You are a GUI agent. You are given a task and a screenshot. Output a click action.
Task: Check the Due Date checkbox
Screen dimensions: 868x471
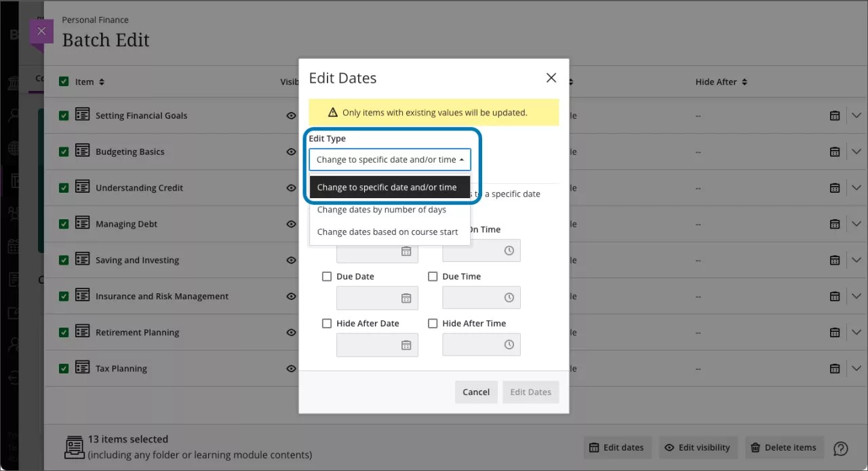327,276
